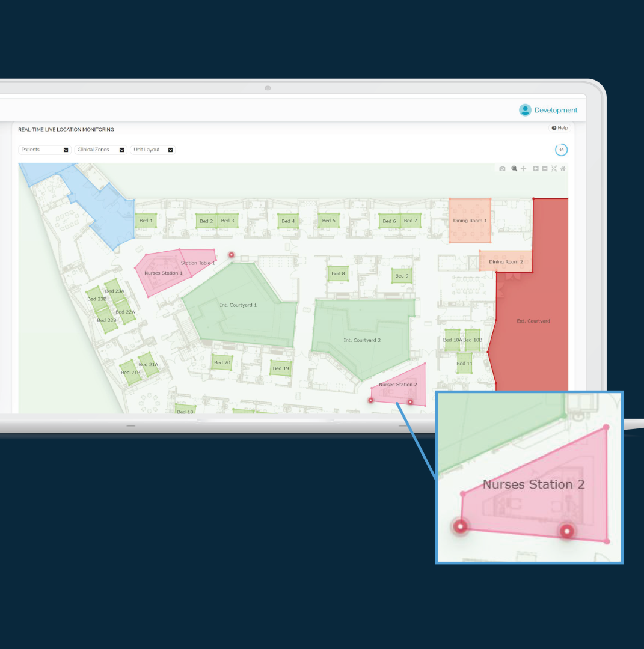Screen dimensions: 644x649
Task: Open the Patients dropdown
Action: click(x=44, y=150)
